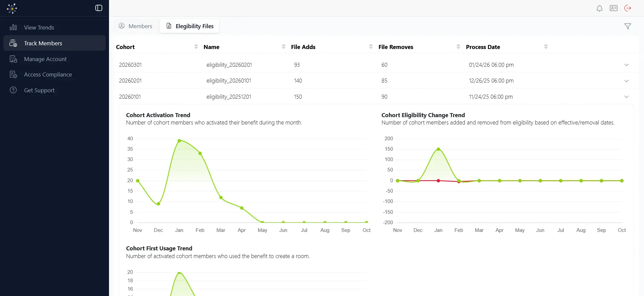Click file name eligibility_20260201

pos(229,65)
